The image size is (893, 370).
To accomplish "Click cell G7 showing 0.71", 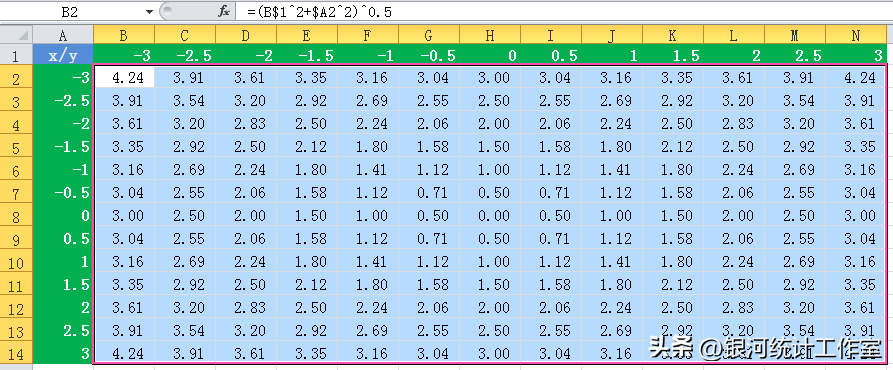I will coord(428,192).
